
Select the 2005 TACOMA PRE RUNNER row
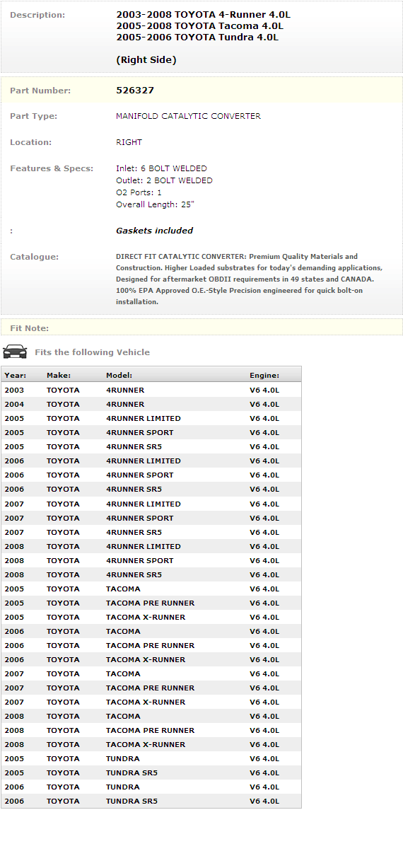pyautogui.click(x=151, y=603)
